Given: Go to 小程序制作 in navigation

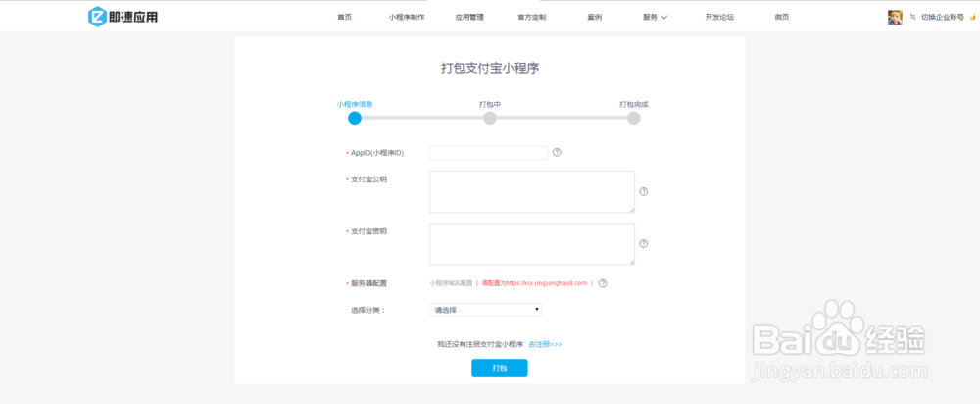Looking at the screenshot, I should tap(407, 17).
